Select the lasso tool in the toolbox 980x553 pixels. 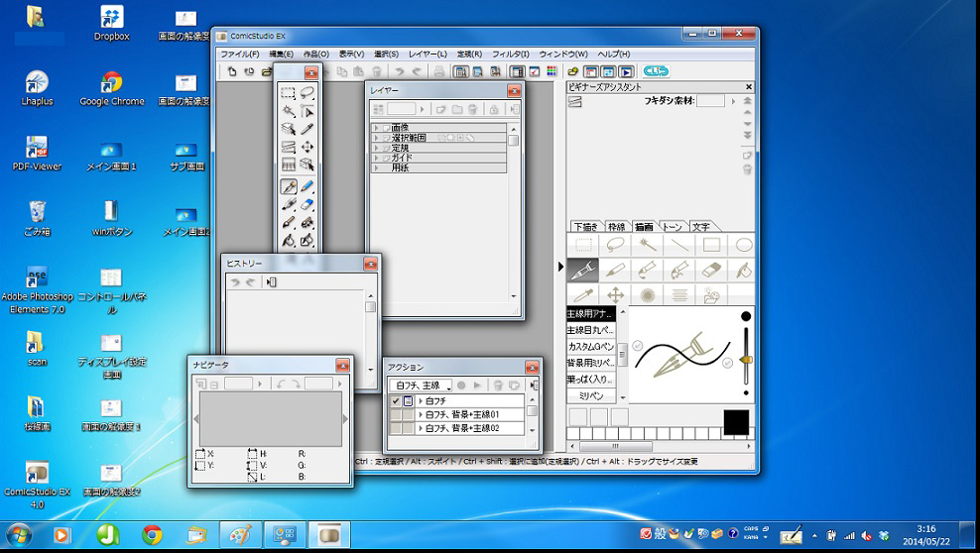[307, 94]
